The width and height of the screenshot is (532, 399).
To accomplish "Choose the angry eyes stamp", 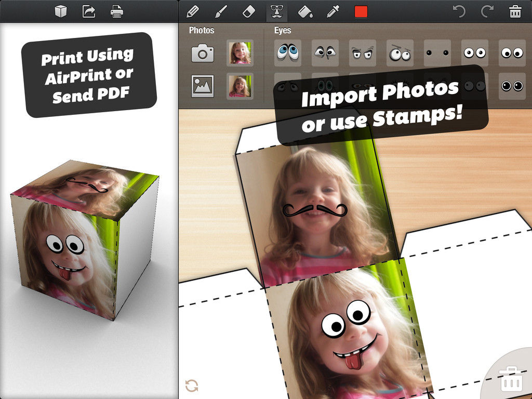I will tap(362, 52).
